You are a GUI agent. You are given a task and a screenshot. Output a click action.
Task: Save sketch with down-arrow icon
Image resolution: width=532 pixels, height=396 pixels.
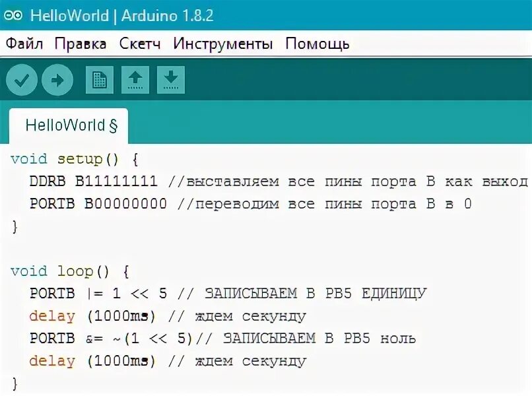click(x=171, y=80)
